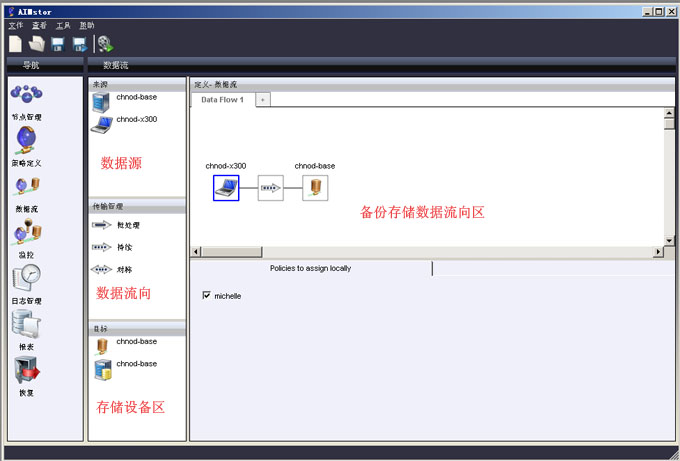The height and width of the screenshot is (461, 680).
Task: Click the canvas horizontal scrollbar right arrow
Action: pos(657,252)
